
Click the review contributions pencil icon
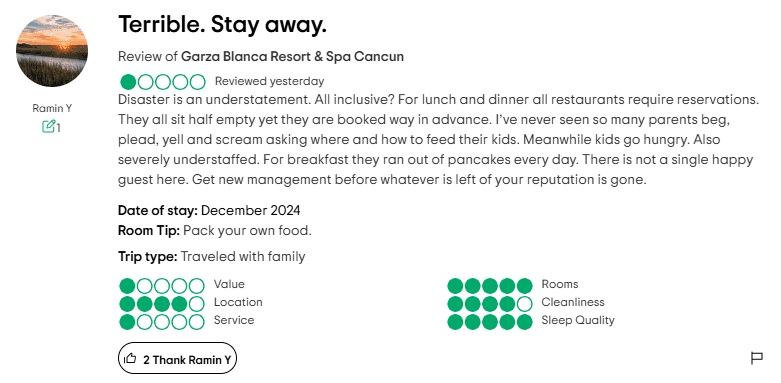click(48, 127)
